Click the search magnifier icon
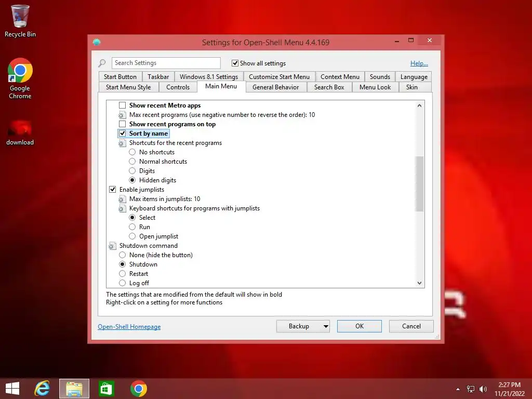Screen dimensions: 532x399 (102, 63)
